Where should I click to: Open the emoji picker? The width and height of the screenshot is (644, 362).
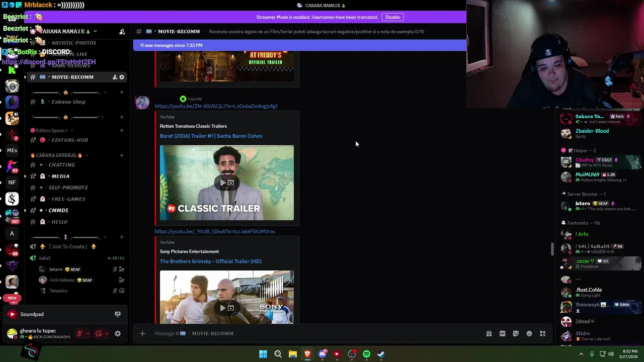tap(529, 333)
